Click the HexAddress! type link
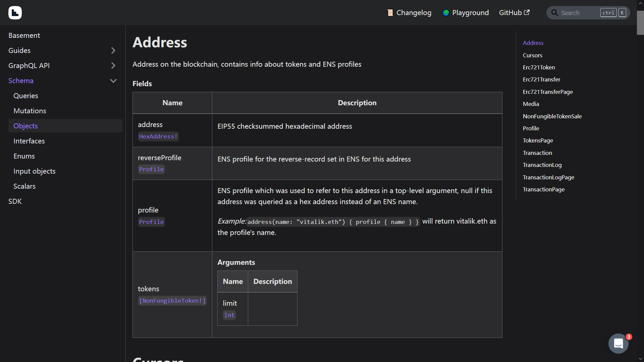The width and height of the screenshot is (644, 362). (x=158, y=136)
